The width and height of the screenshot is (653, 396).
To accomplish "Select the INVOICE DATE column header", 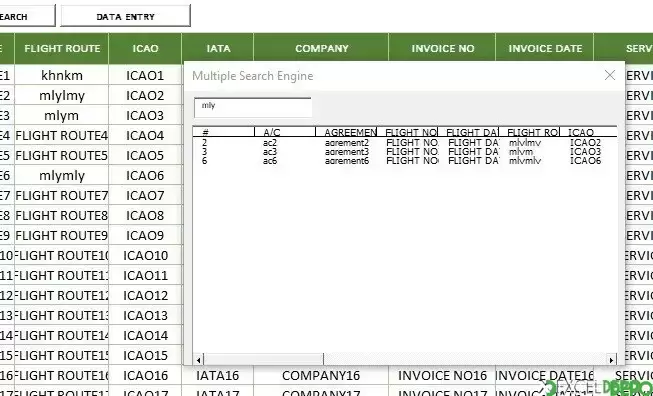I will (x=545, y=48).
